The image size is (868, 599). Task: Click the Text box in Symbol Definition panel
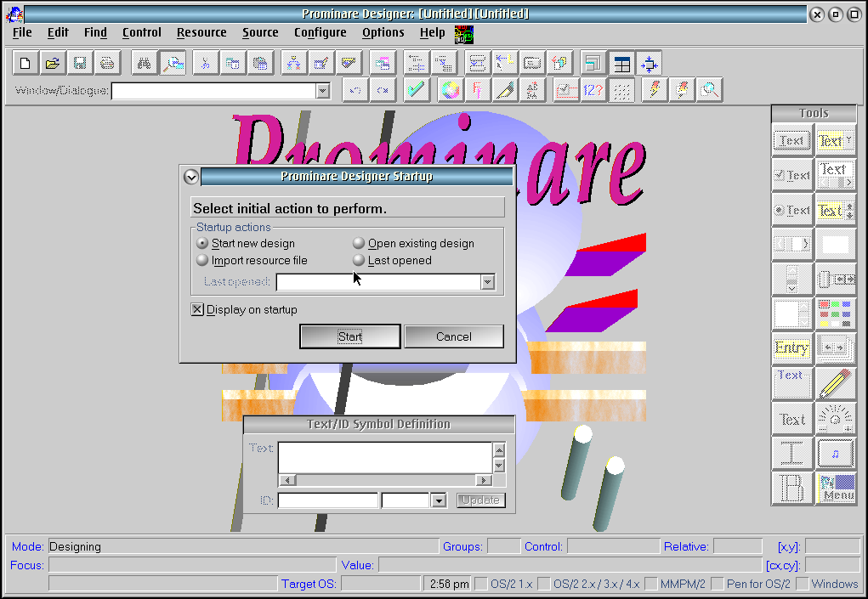(x=385, y=457)
